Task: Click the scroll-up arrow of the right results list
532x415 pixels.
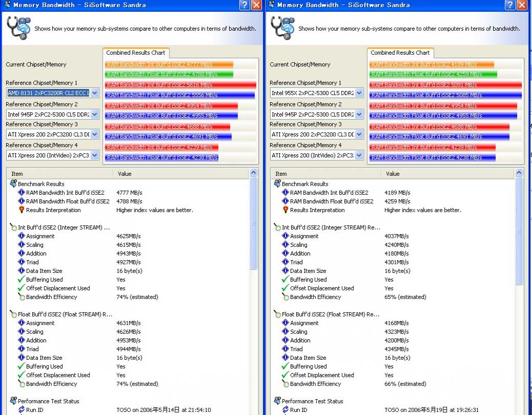Action: [519, 173]
